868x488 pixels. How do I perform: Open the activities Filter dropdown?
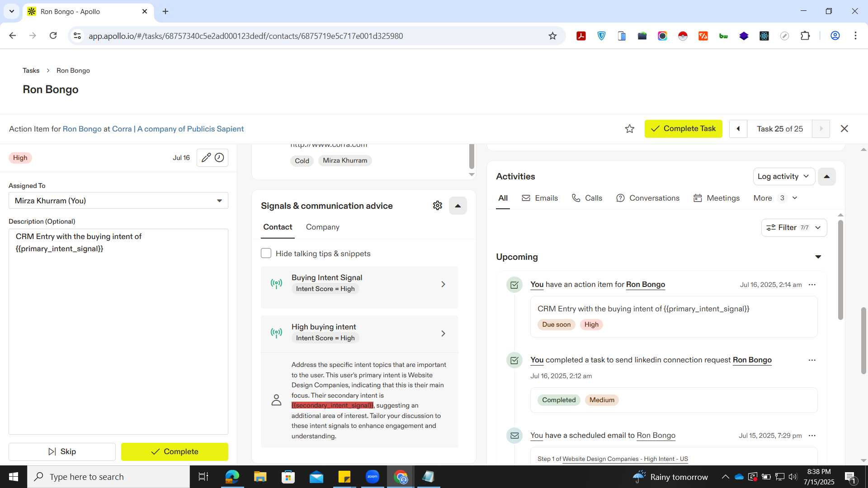tap(794, 228)
